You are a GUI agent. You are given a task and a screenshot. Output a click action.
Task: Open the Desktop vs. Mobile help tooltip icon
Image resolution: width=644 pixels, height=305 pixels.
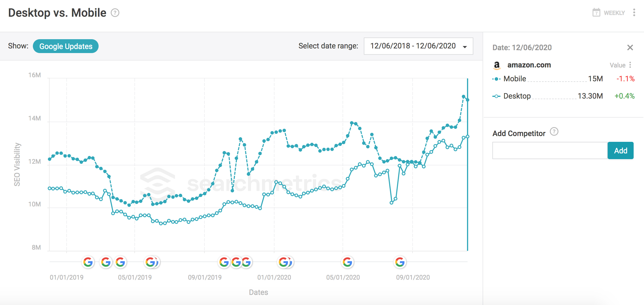click(115, 13)
